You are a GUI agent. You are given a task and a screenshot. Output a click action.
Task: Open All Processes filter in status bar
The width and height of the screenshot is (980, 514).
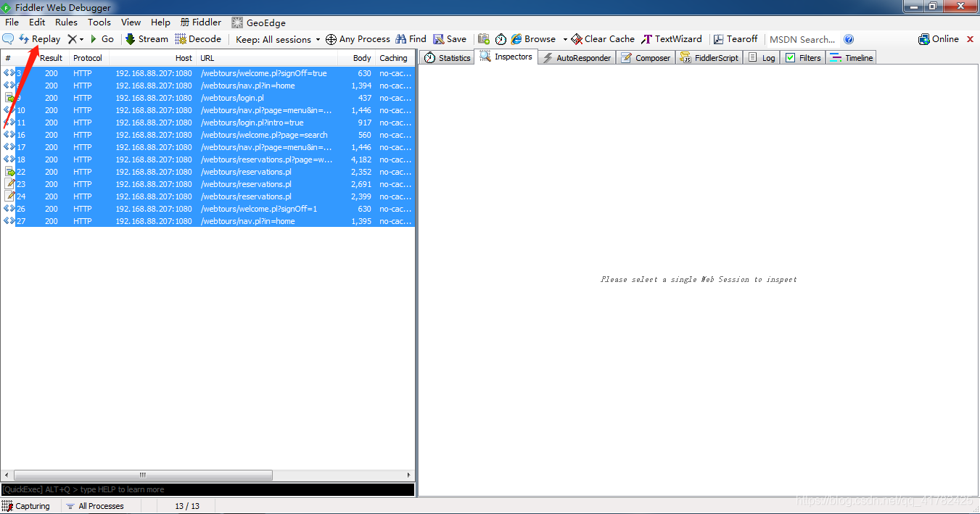click(x=94, y=506)
